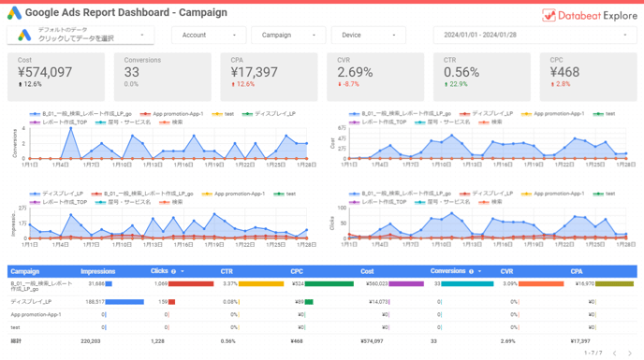
Task: Select the B_01 campaign row name in the table
Action: (x=41, y=286)
